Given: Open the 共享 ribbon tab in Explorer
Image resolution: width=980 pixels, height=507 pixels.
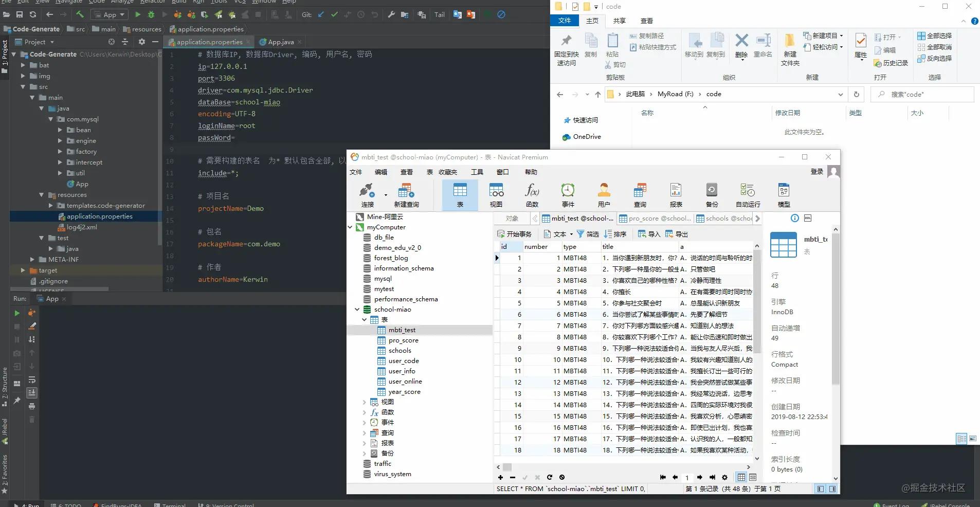Looking at the screenshot, I should (x=619, y=21).
